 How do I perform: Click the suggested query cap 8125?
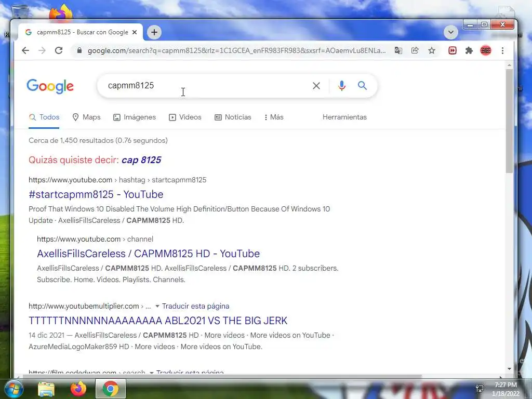[x=141, y=160]
